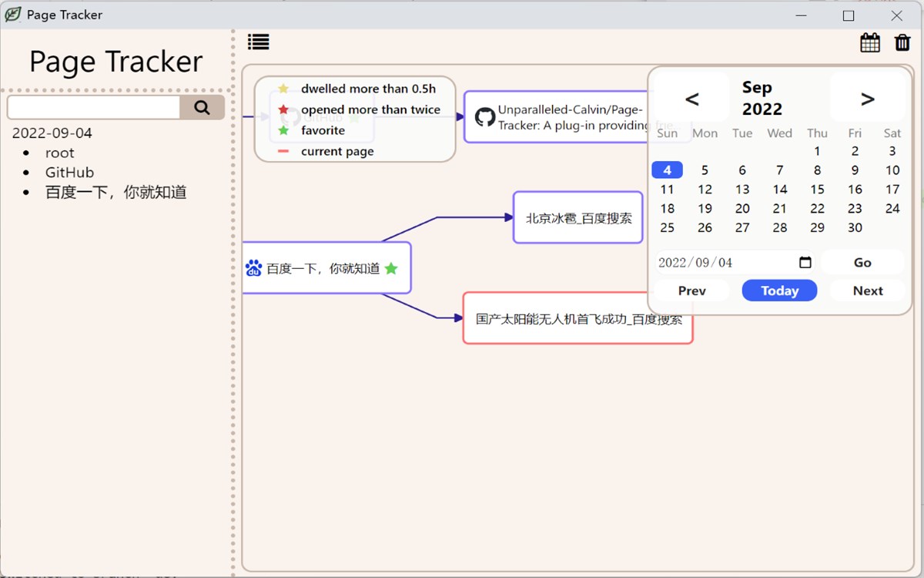Select day 26 in calendar

[705, 228]
